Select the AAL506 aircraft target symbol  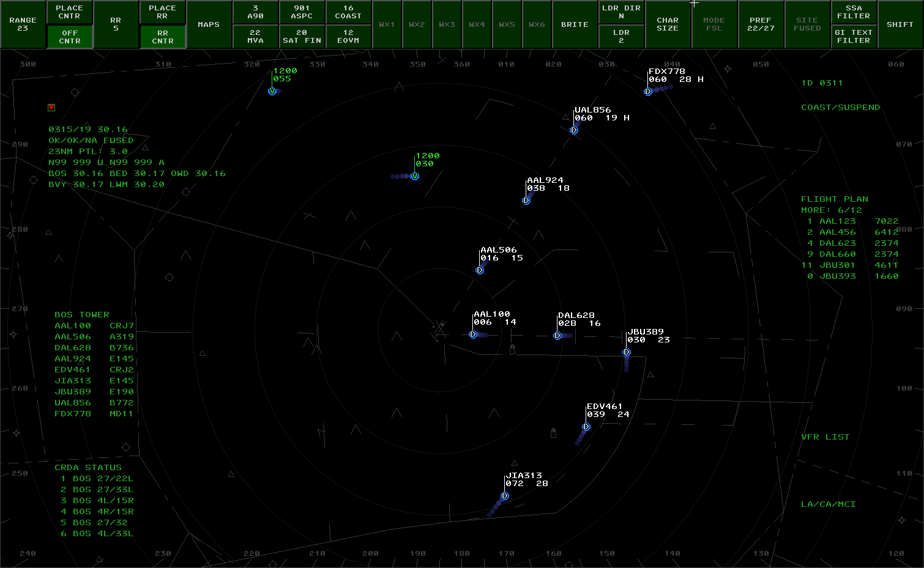point(480,270)
